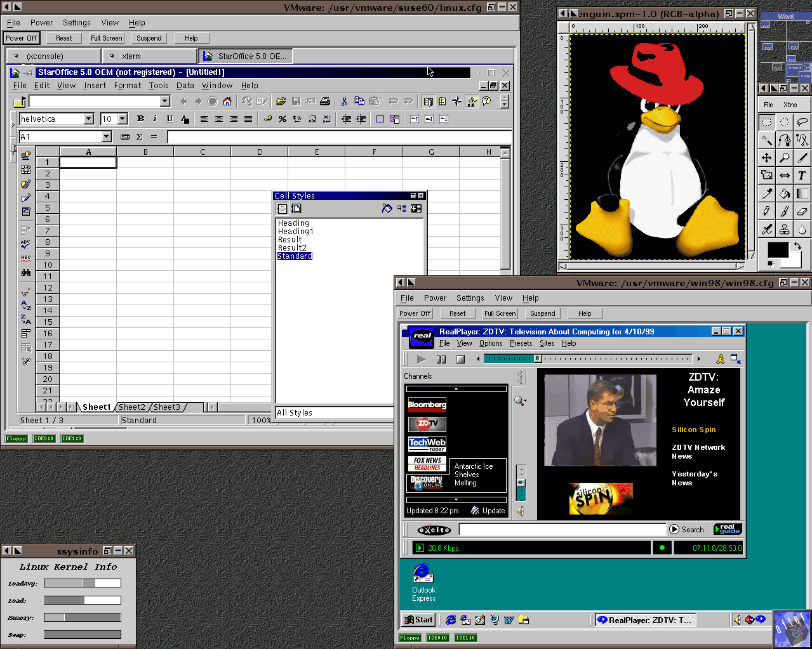Choose the Fuzzy Select magic wand tool
812x649 pixels.
767,140
